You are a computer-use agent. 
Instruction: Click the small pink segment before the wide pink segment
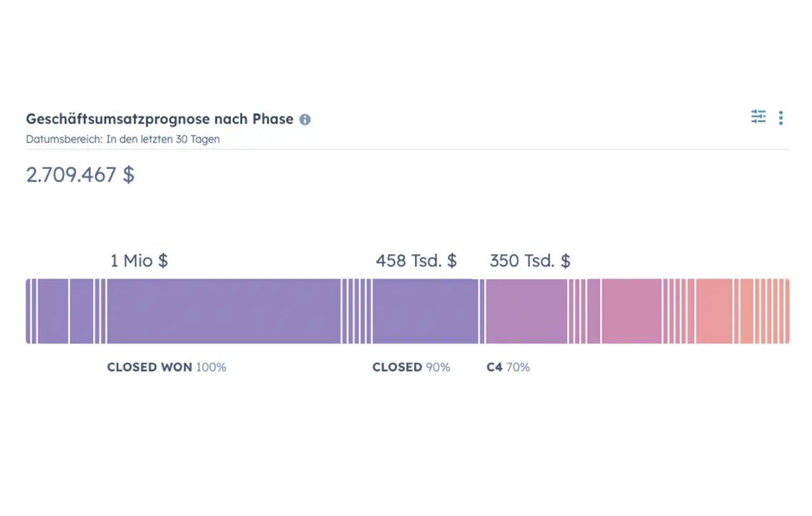(x=593, y=311)
